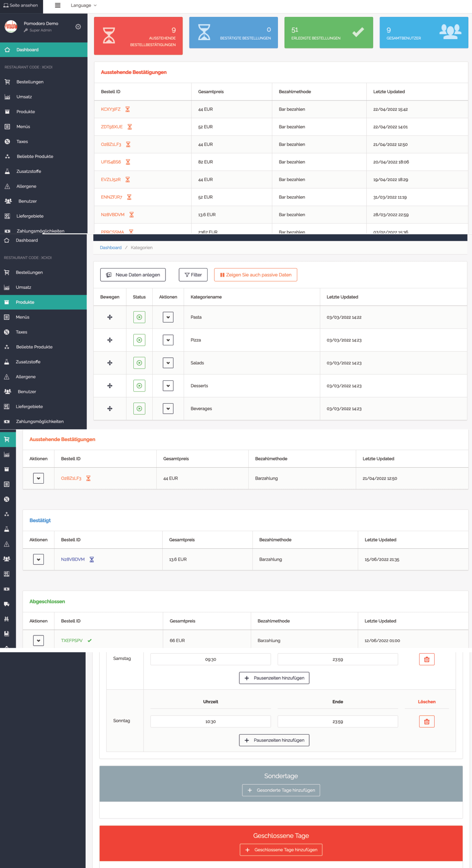Delete the Samstag opening time row
Image resolution: width=472 pixels, height=868 pixels.
click(x=427, y=659)
